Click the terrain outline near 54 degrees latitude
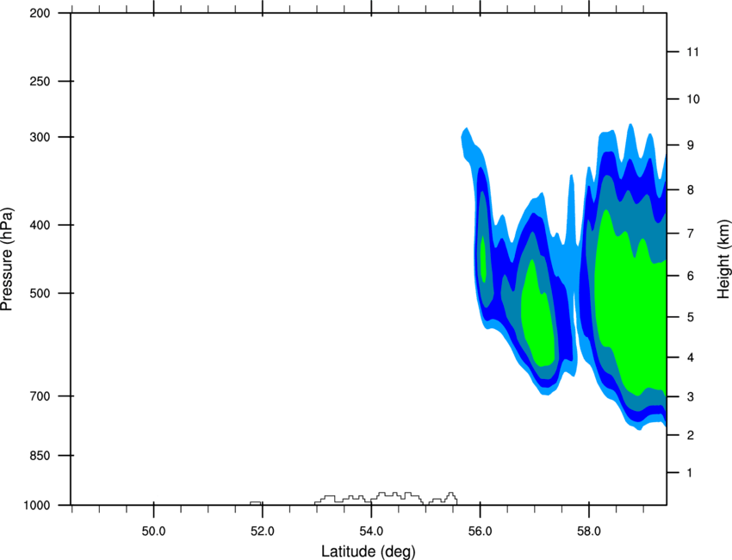The height and width of the screenshot is (560, 732). (369, 498)
